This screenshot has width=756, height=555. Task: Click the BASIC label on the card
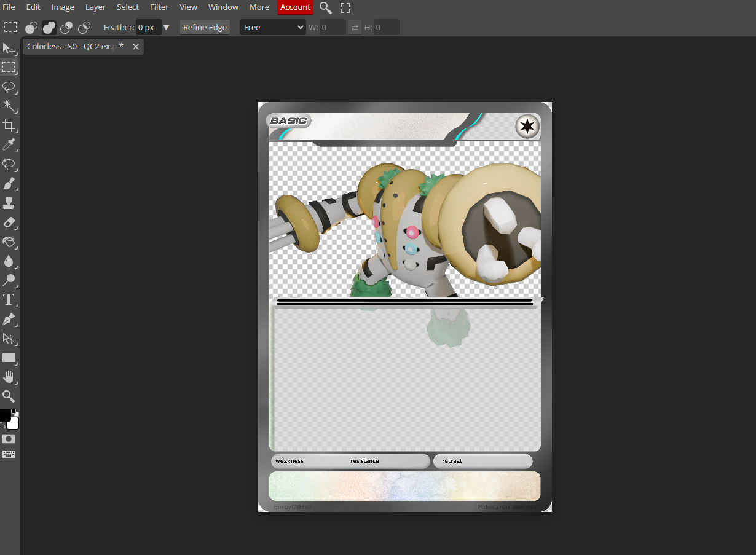tap(289, 120)
